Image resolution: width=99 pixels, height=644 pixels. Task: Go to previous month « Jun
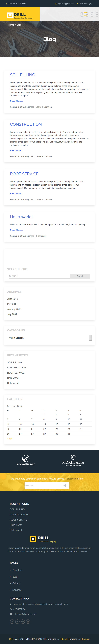[x=9, y=438]
